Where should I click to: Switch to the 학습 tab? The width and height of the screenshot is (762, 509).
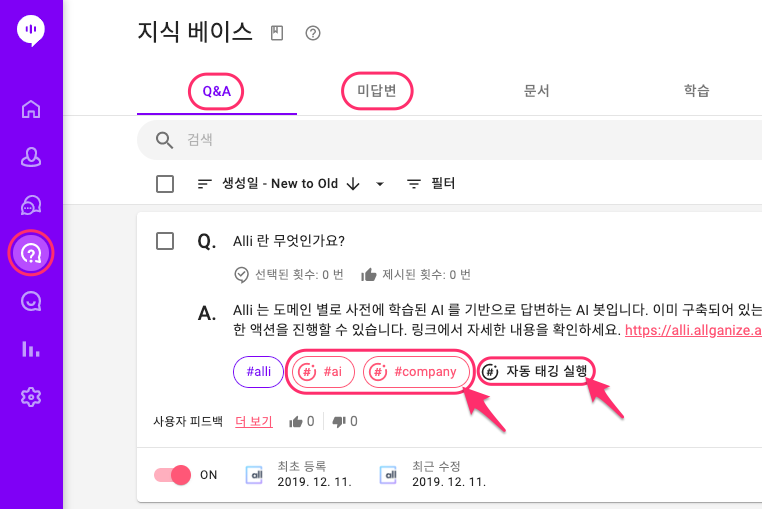(x=696, y=90)
